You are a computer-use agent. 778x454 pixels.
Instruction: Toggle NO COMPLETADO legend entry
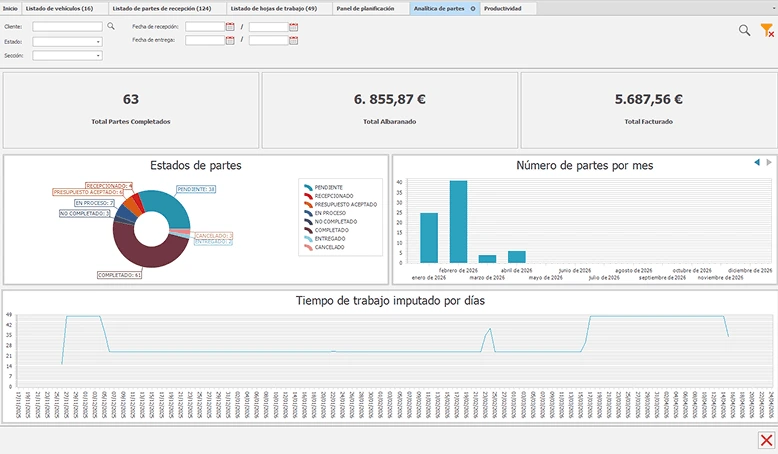pyautogui.click(x=330, y=222)
